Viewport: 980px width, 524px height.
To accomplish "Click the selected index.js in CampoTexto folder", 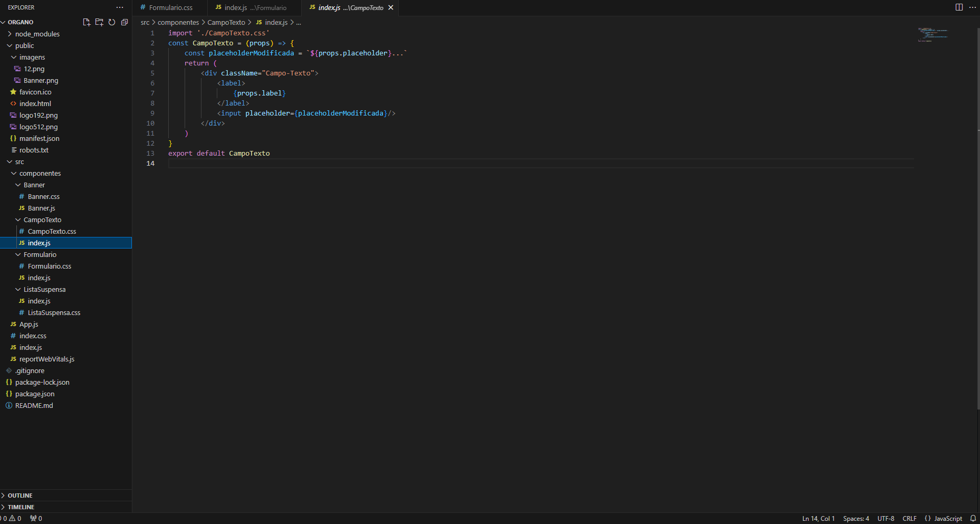I will pos(66,243).
